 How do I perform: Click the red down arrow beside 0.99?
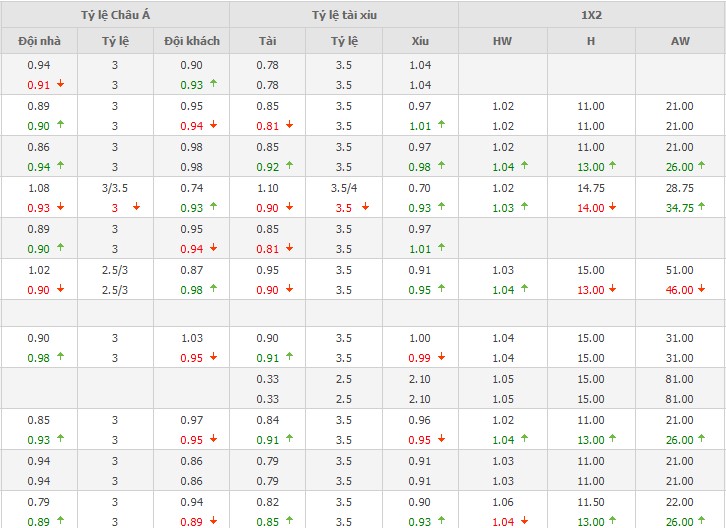(441, 357)
